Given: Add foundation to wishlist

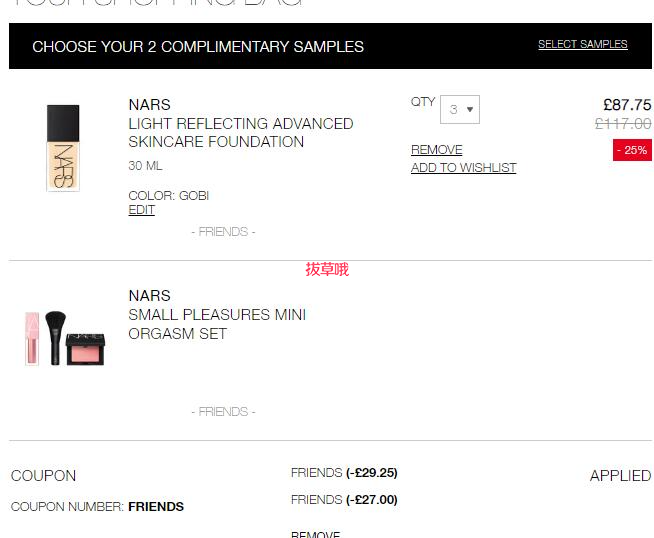Looking at the screenshot, I should click(463, 168).
